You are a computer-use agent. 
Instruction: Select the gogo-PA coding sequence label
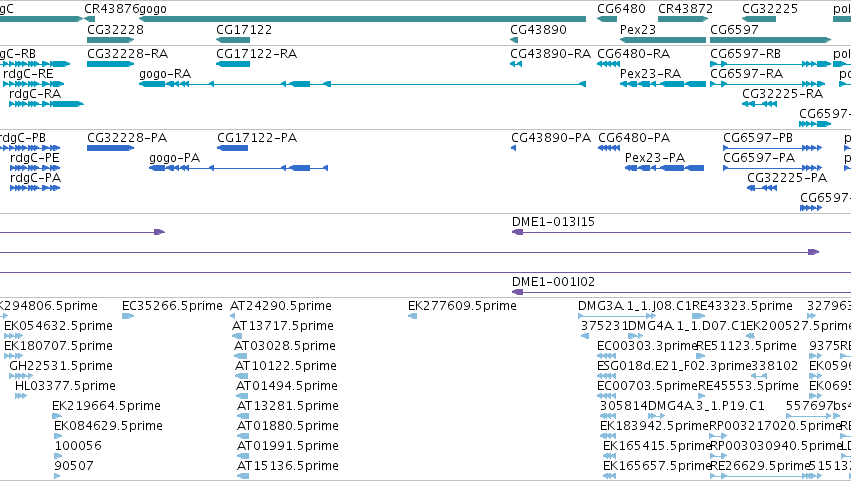coord(174,157)
